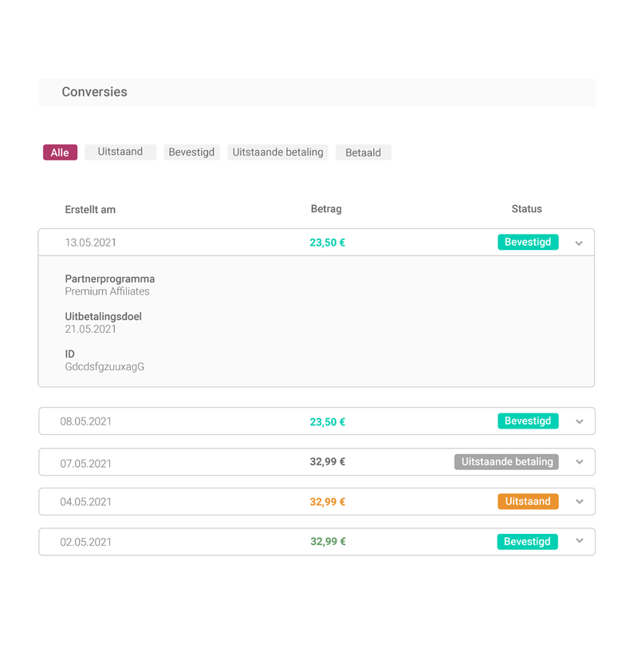Screen dimensions: 638x672
Task: Expand the 08.05.2021 conversion row chevron
Action: (580, 421)
